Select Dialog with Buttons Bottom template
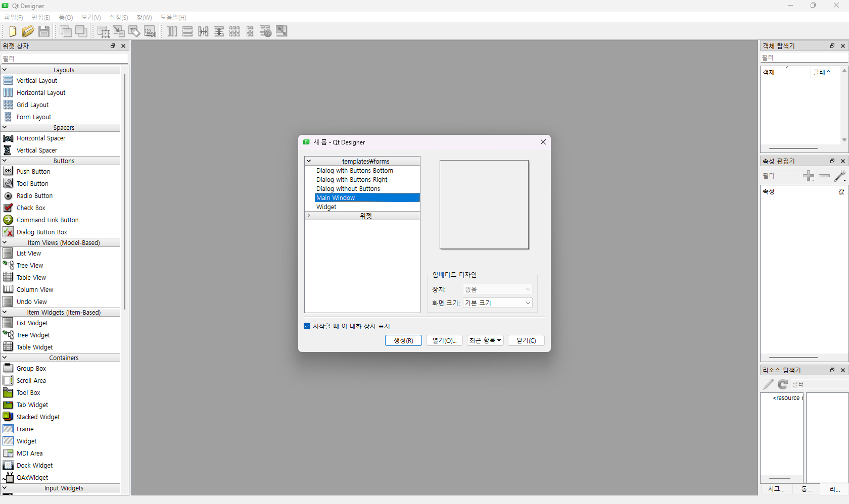849x504 pixels. click(x=355, y=171)
